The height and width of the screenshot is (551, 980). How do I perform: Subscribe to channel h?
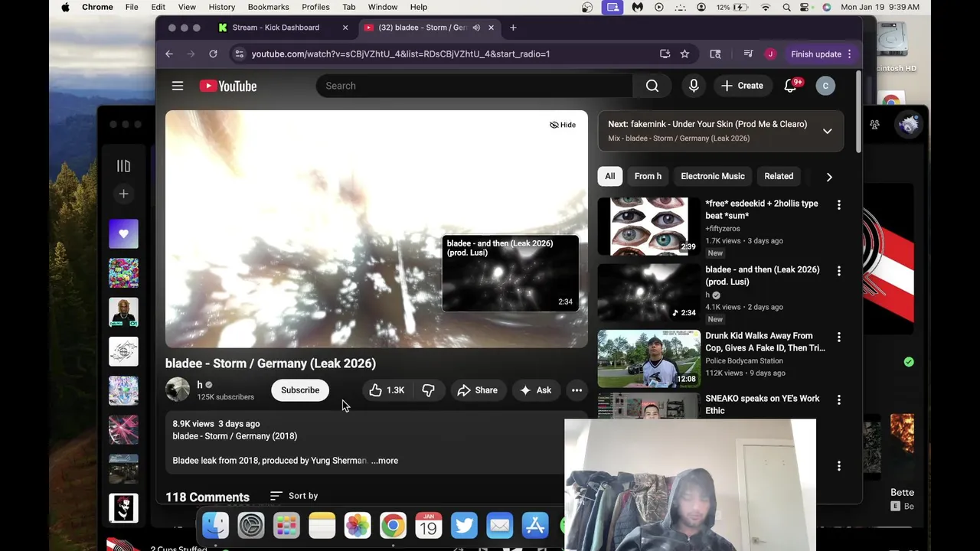[x=300, y=390]
